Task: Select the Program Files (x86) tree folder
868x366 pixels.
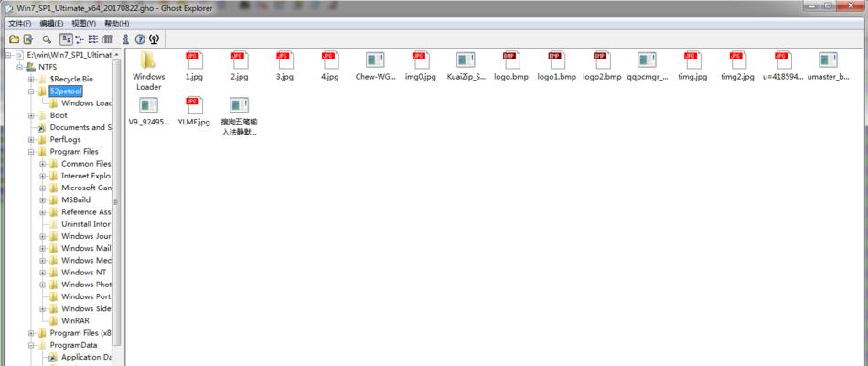Action: point(80,333)
